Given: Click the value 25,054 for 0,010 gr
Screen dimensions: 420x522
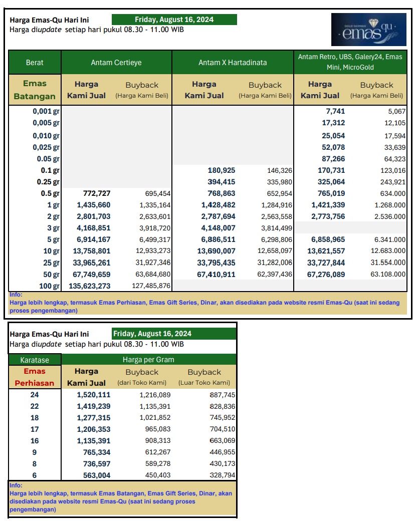Looking at the screenshot, I should [x=333, y=136].
